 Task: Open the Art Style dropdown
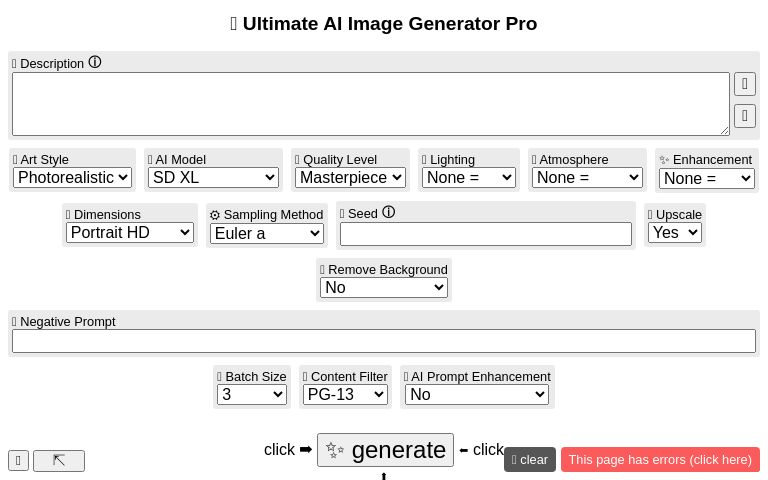coord(73,178)
